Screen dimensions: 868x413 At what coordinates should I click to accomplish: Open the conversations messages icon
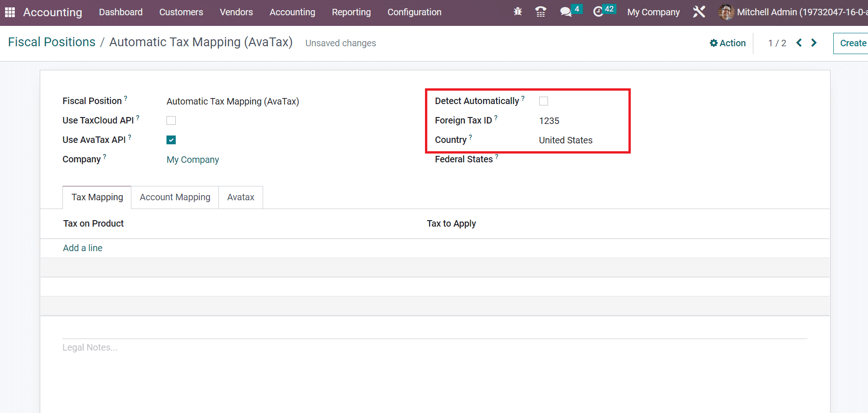pyautogui.click(x=566, y=12)
